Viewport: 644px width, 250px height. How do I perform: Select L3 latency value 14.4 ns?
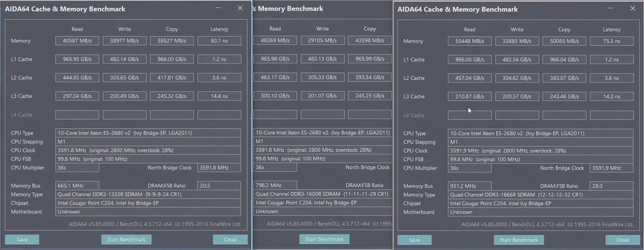click(219, 96)
